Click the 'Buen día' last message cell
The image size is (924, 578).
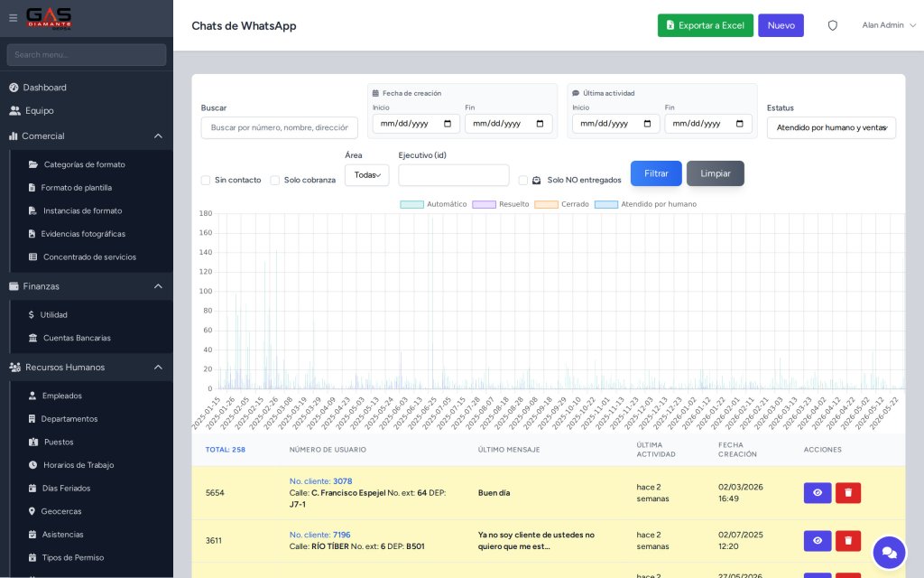click(494, 493)
